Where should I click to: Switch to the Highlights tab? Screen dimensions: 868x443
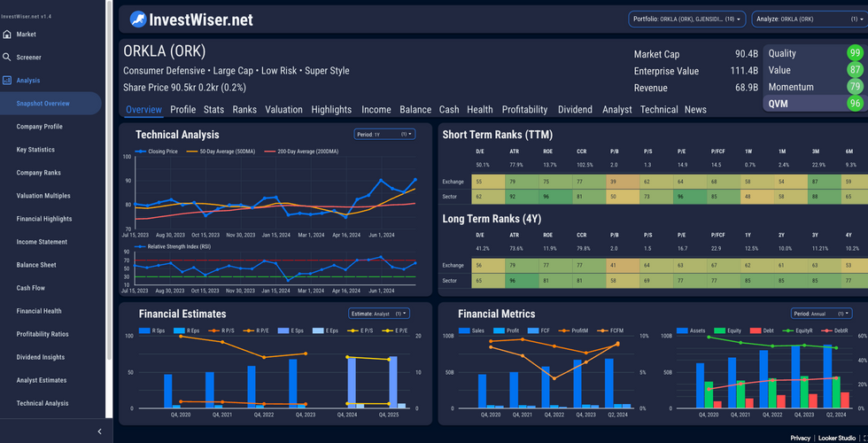pos(331,110)
